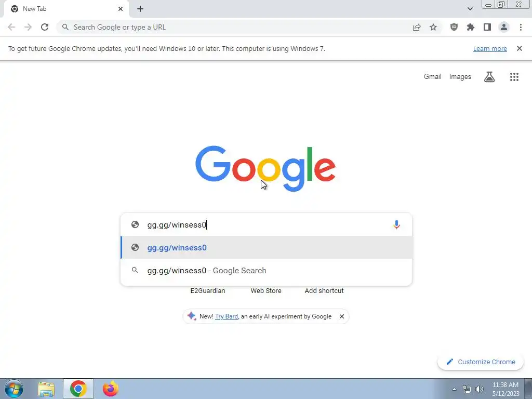
Task: Switch to Chrome on the taskbar
Action: [78, 389]
